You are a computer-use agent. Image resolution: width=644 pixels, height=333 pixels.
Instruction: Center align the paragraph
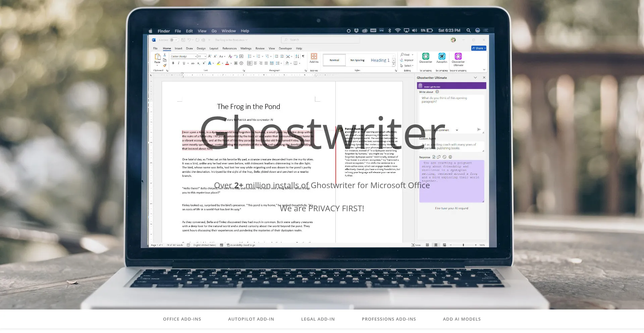click(x=255, y=63)
